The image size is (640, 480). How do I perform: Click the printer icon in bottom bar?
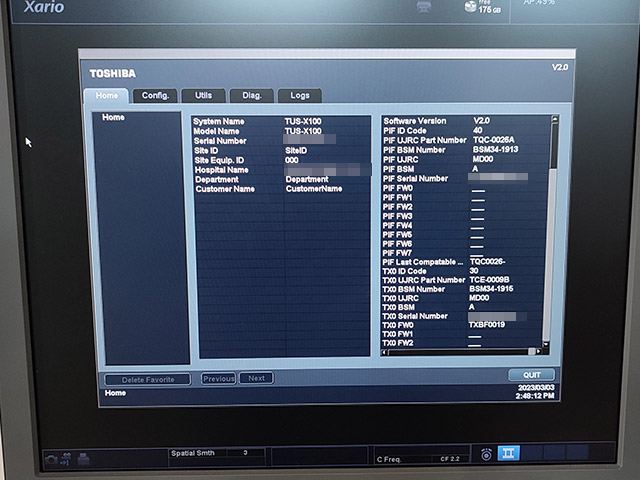click(x=83, y=459)
